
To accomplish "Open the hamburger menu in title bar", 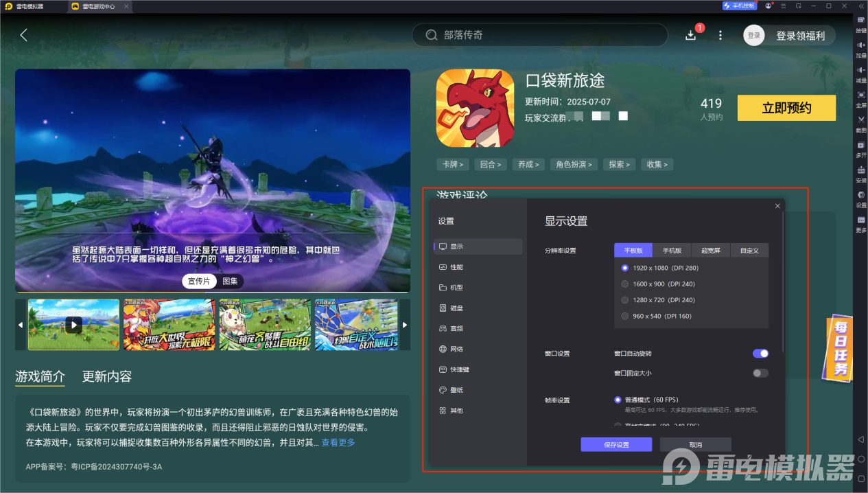I will click(x=783, y=5).
